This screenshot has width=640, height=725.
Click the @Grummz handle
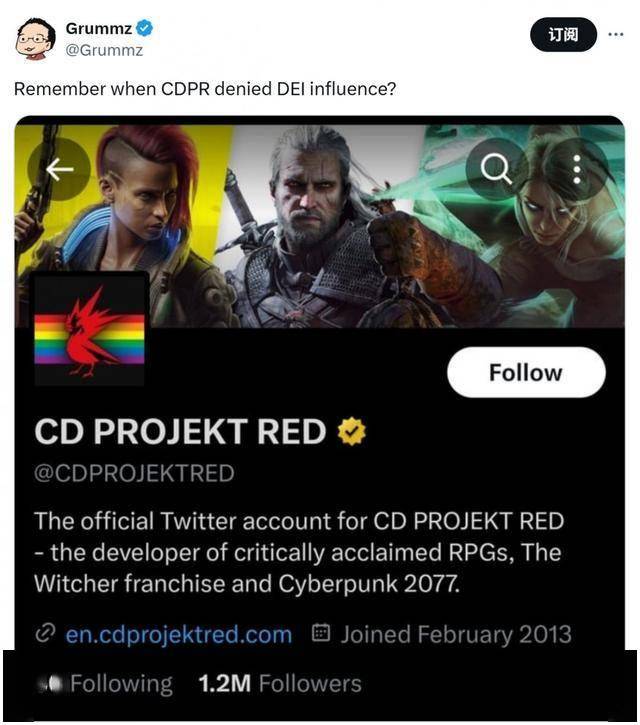105,50
